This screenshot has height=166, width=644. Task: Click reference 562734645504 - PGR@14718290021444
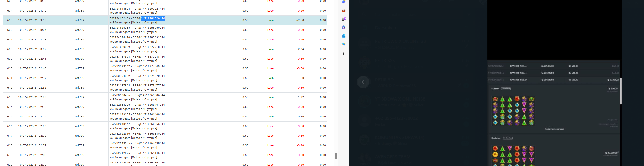(137, 9)
